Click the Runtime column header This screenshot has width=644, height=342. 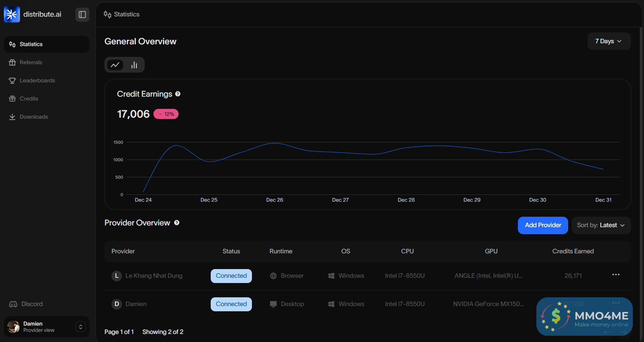[x=281, y=251]
